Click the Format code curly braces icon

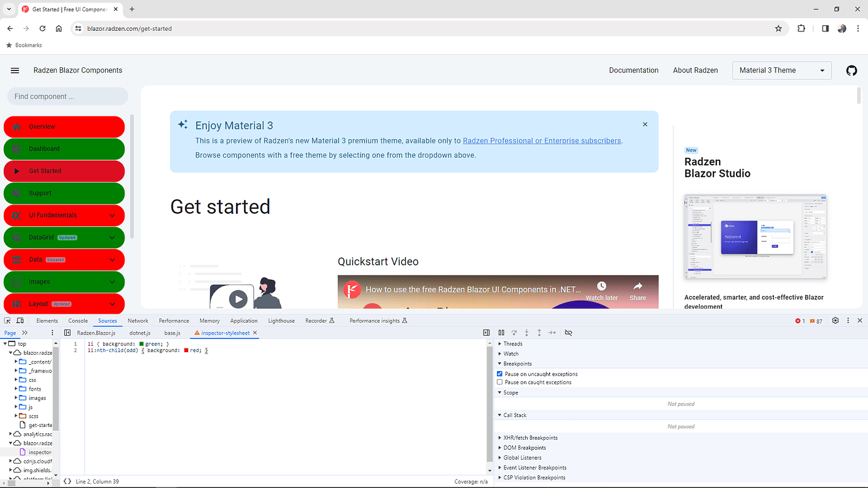pyautogui.click(x=67, y=481)
